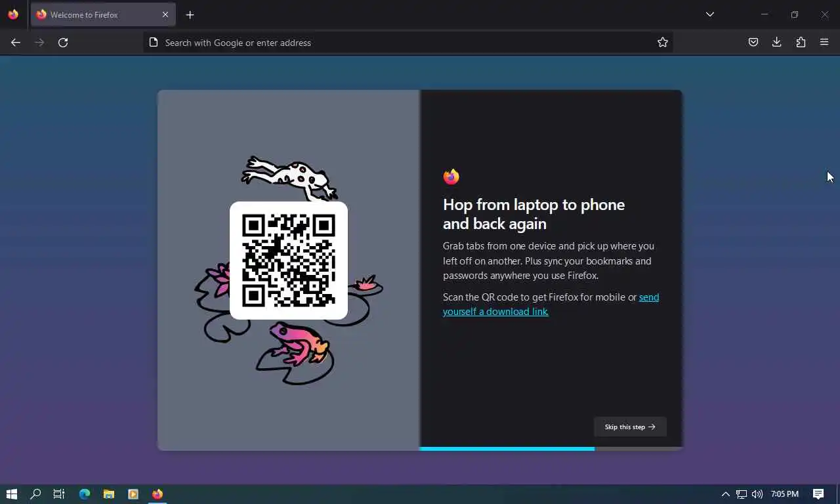Screen dimensions: 840x504
Task: Restore down the Firefox window
Action: pyautogui.click(x=795, y=14)
